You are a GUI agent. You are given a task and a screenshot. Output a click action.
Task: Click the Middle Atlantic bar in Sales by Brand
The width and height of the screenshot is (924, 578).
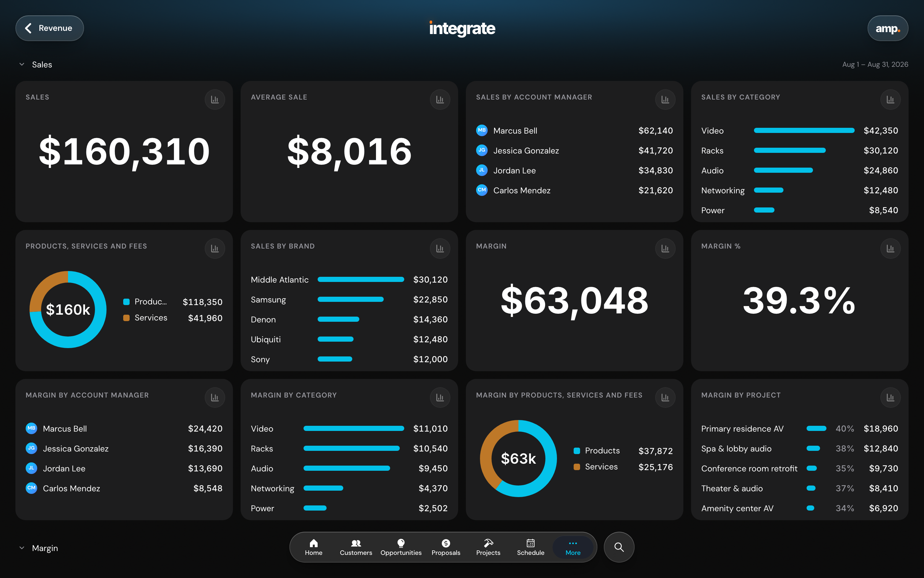point(361,279)
